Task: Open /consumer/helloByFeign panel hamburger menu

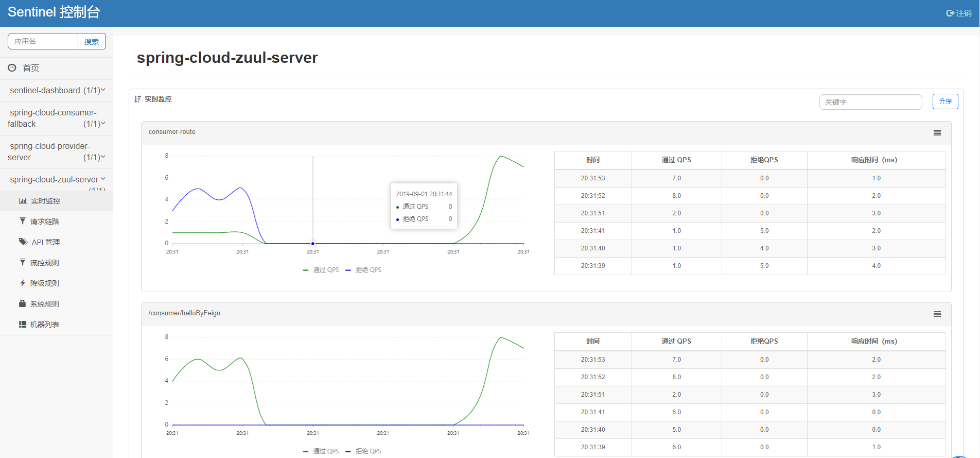Action: 937,314
